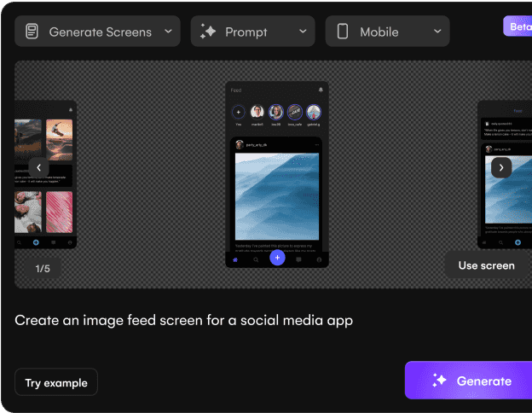Click the Beta badge
The width and height of the screenshot is (532, 413).
(x=518, y=26)
